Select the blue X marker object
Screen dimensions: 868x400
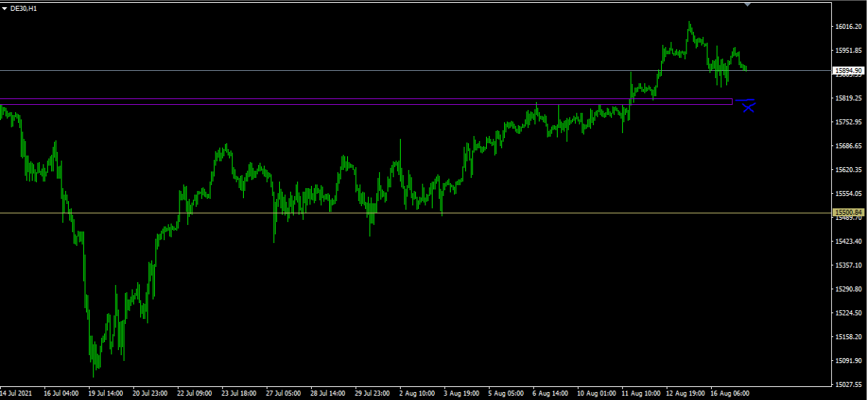[748, 108]
